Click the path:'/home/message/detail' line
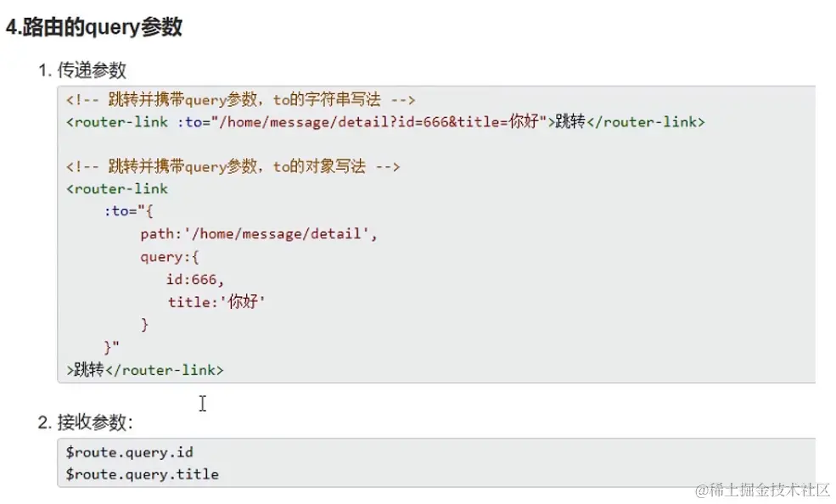836x504 pixels. click(x=259, y=233)
